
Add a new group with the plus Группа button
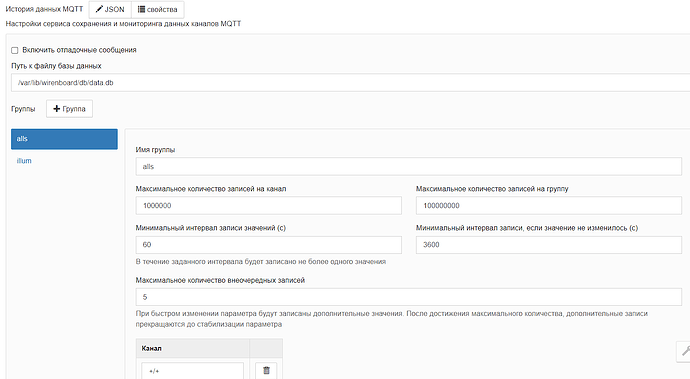(70, 109)
